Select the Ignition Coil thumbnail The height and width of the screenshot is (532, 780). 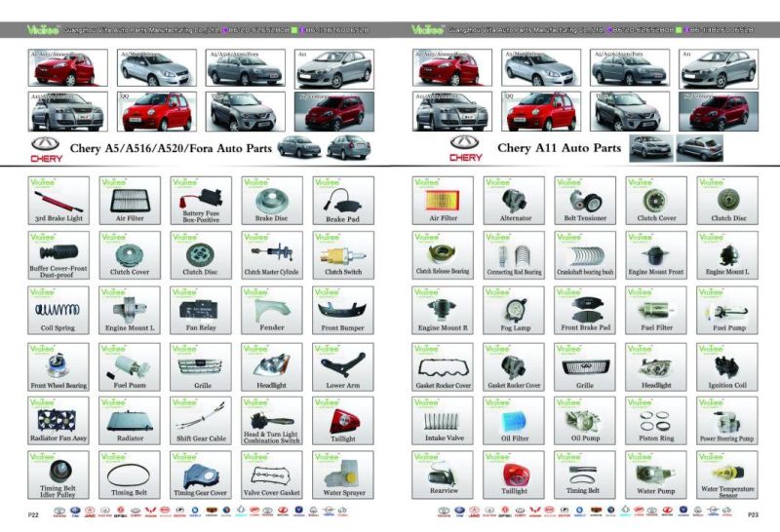point(727,367)
